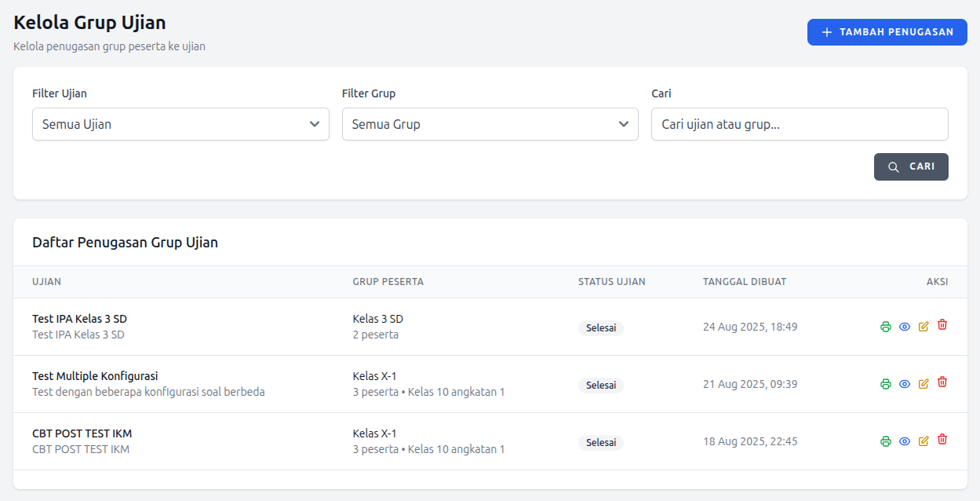Click the Cari search button
The image size is (980, 501).
[911, 166]
